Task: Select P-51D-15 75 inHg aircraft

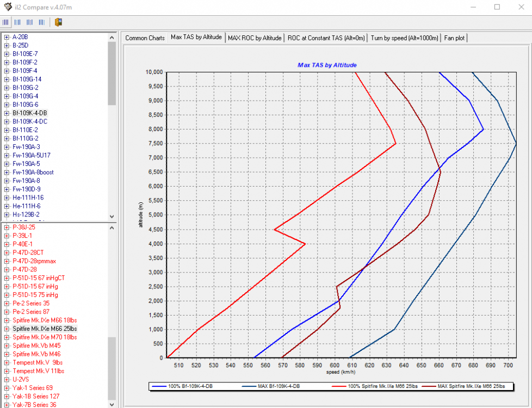Action: (35, 295)
